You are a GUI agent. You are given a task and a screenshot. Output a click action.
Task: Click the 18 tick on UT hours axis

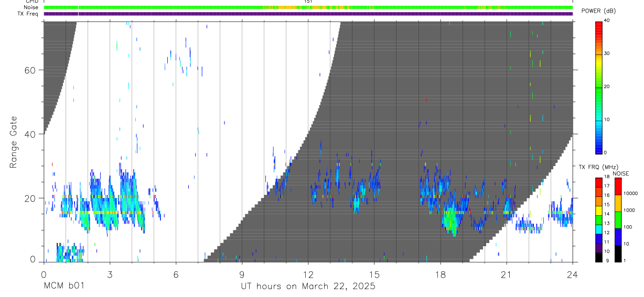pyautogui.click(x=441, y=274)
